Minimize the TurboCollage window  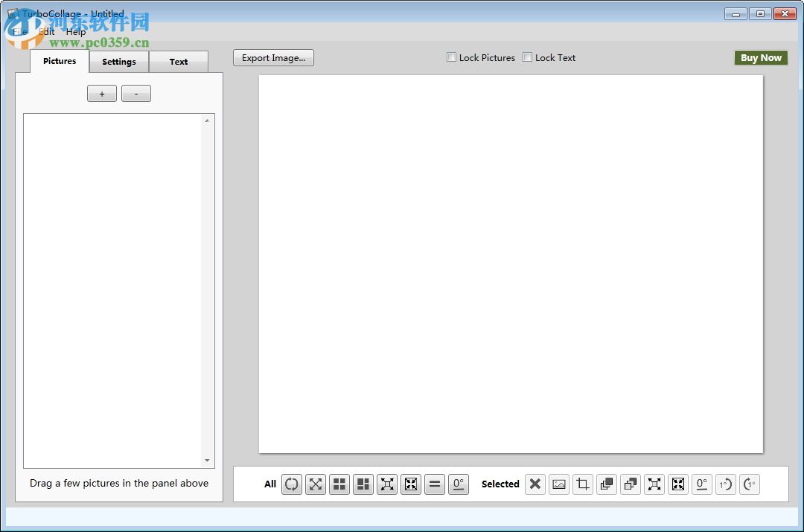736,14
